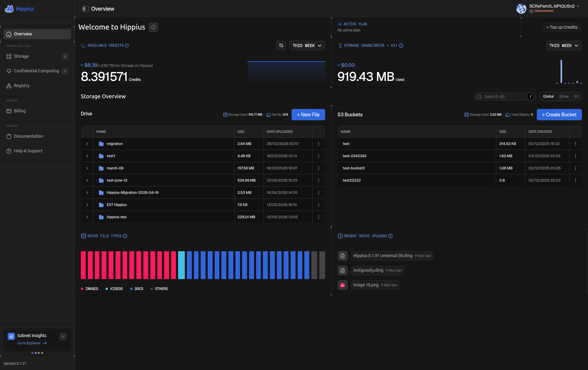Click the Hippius logo
The height and width of the screenshot is (370, 588).
20,9
